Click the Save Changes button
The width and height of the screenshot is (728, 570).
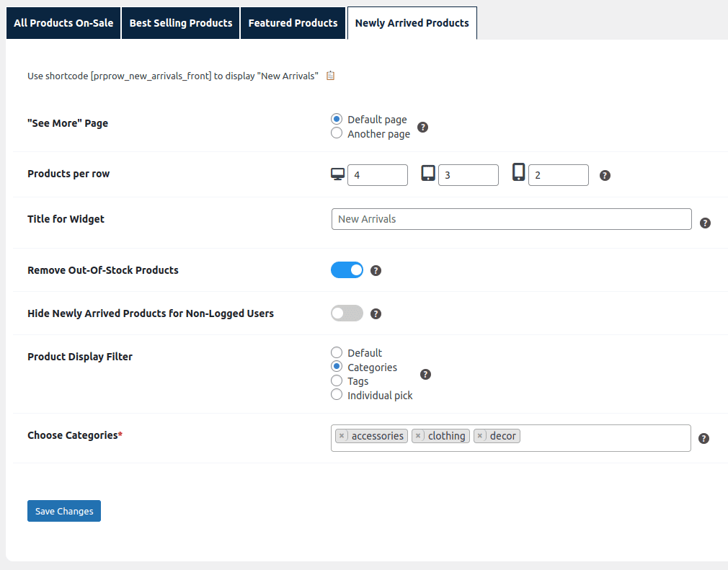[x=64, y=511]
